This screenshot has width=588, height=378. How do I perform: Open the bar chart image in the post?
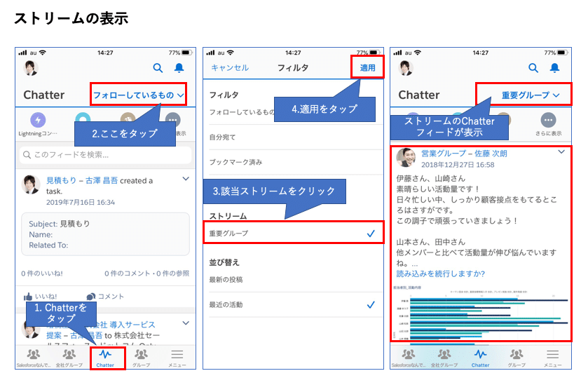pyautogui.click(x=481, y=313)
